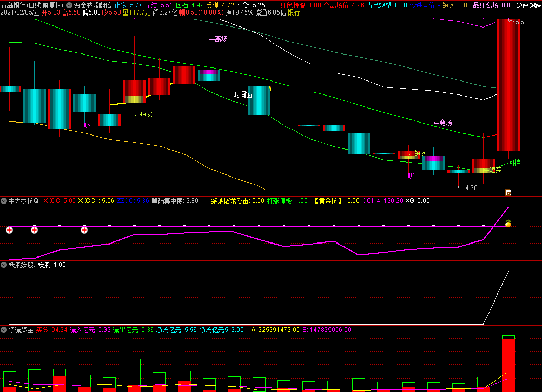Click the second red plus marker
Image resolution: width=542 pixels, height=392 pixels.
(34, 230)
